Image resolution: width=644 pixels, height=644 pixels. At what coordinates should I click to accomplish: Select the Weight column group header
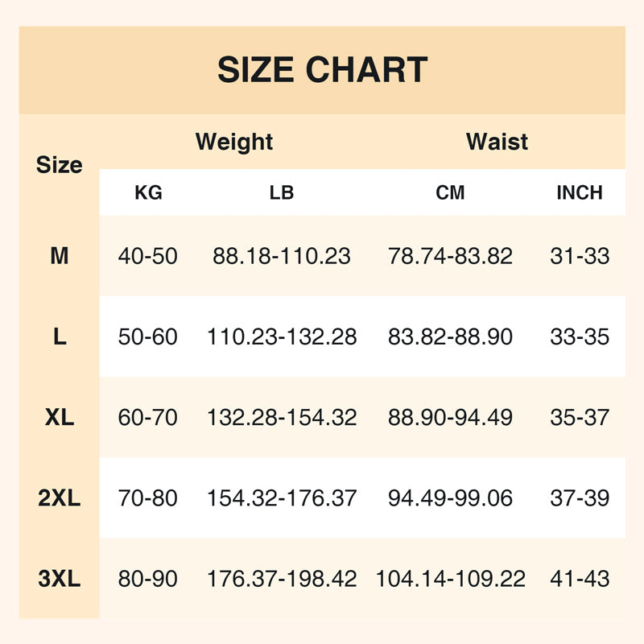pyautogui.click(x=234, y=142)
